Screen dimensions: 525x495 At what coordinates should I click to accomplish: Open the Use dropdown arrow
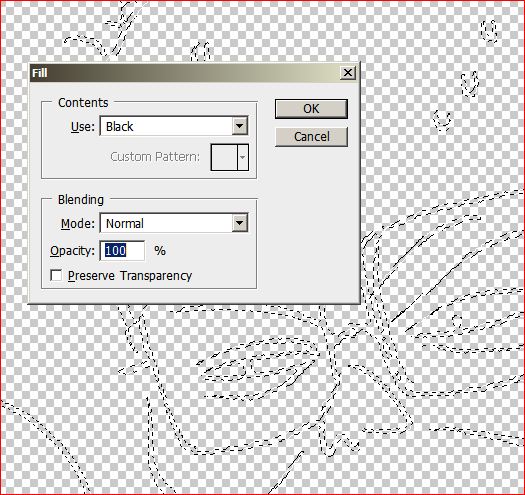point(240,126)
